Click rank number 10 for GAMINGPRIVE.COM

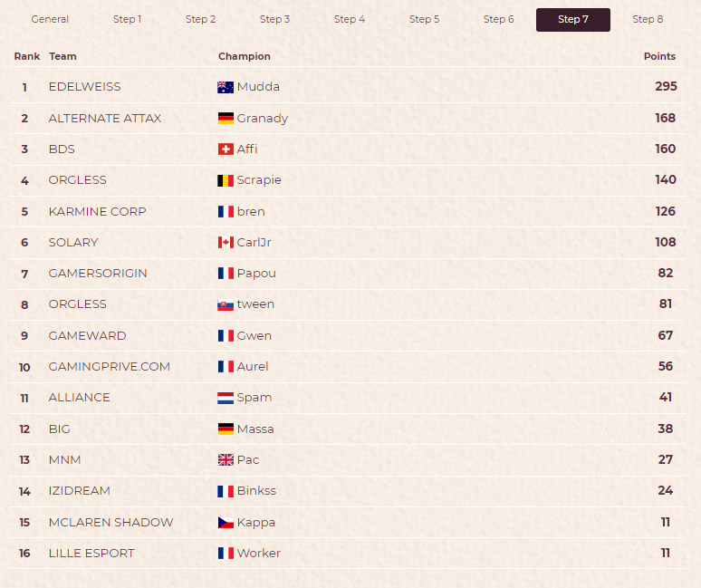pyautogui.click(x=24, y=367)
